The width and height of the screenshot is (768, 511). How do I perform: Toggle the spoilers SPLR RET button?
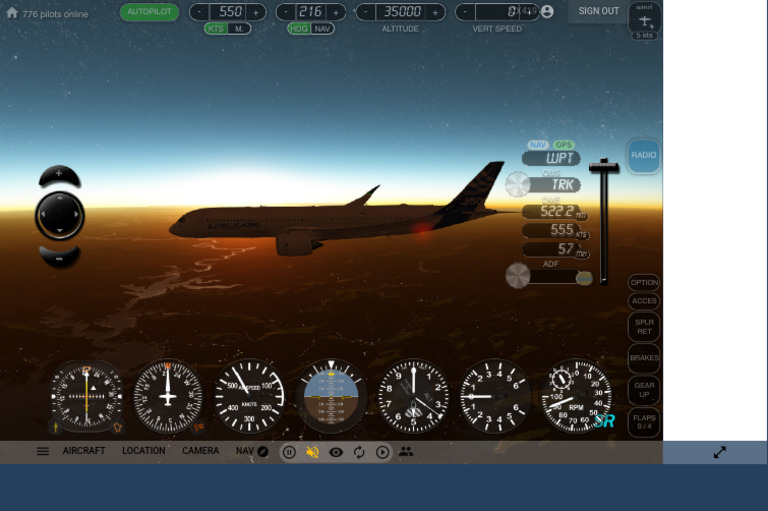[x=644, y=327]
